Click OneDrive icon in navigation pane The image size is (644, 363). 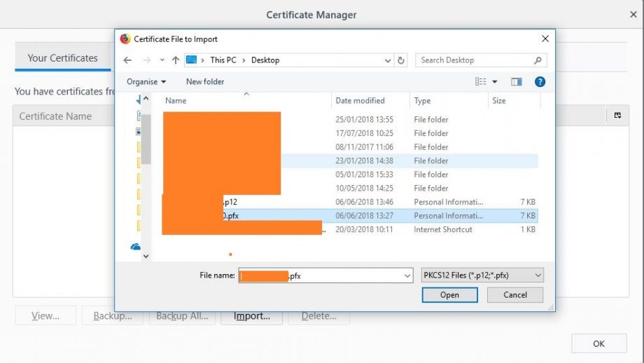coord(136,247)
